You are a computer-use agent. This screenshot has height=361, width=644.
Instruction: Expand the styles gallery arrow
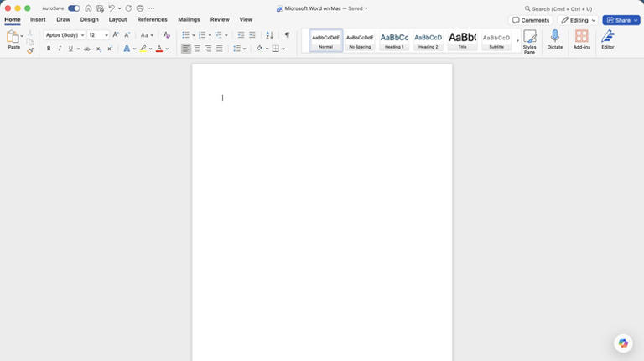point(517,40)
